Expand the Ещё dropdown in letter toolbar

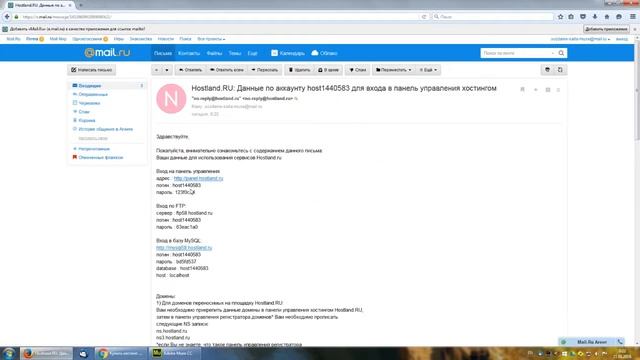pos(428,70)
